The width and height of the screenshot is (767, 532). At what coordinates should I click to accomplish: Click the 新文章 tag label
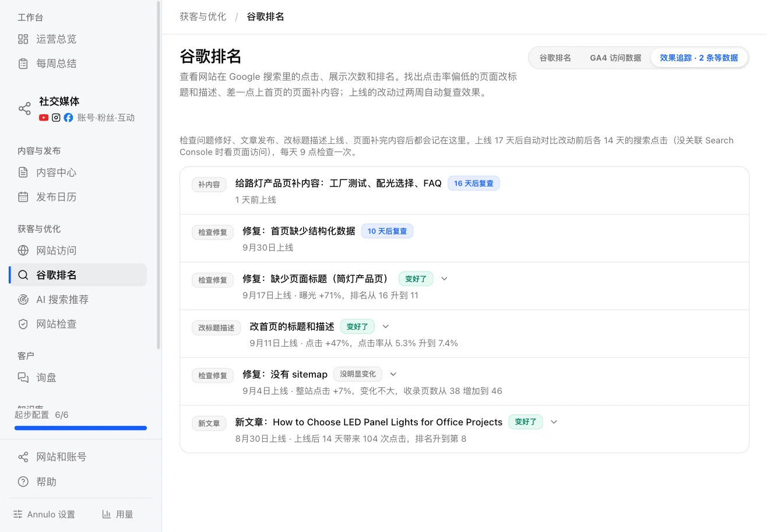(x=209, y=424)
